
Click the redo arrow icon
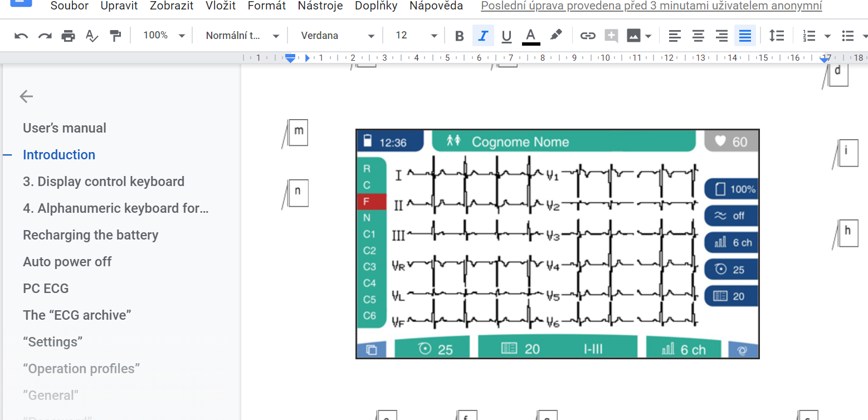(45, 36)
